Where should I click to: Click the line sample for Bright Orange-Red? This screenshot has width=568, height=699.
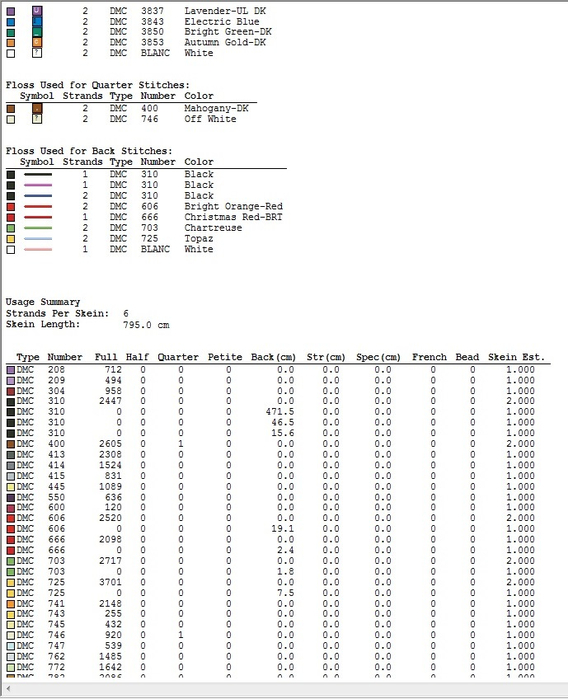38,206
